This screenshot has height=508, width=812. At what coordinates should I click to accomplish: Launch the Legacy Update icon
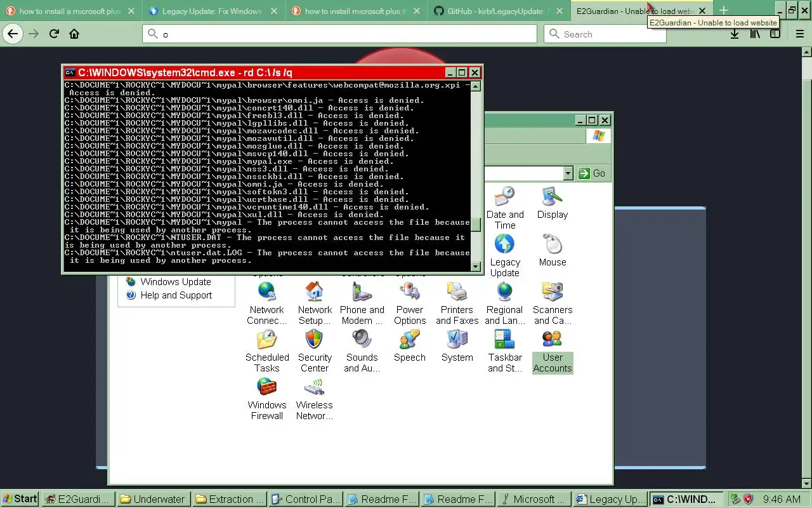[x=505, y=256]
